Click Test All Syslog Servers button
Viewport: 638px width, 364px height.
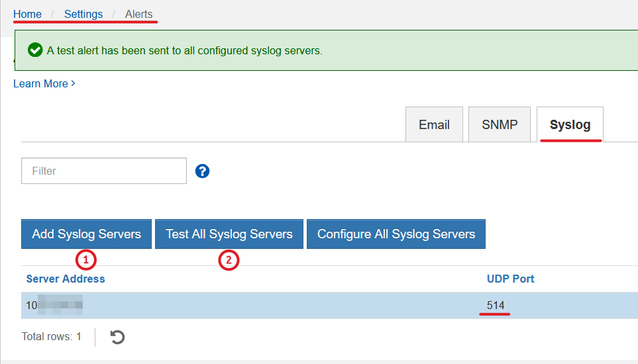pos(229,234)
